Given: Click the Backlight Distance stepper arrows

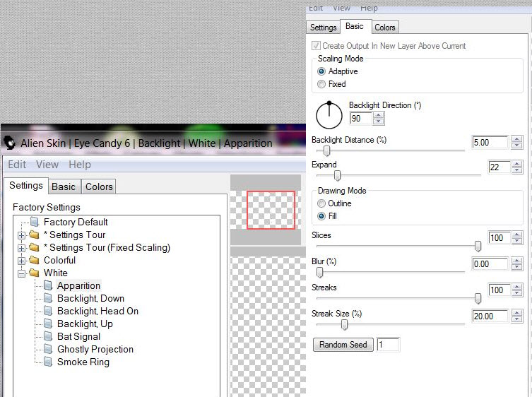Looking at the screenshot, I should coord(516,143).
